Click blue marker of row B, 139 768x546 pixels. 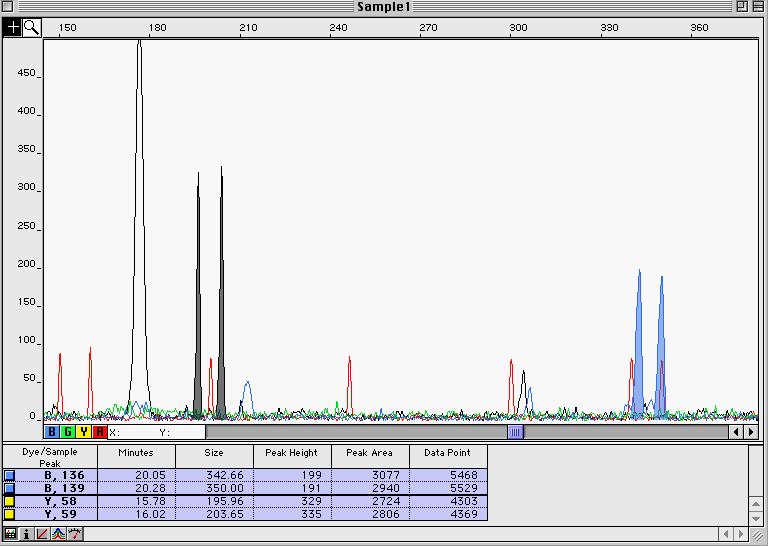9,488
